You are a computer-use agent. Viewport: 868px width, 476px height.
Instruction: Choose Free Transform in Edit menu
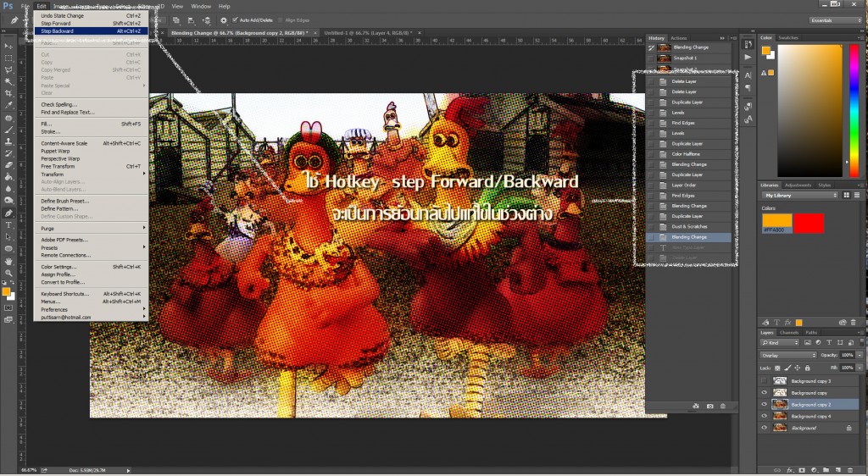[x=92, y=166]
